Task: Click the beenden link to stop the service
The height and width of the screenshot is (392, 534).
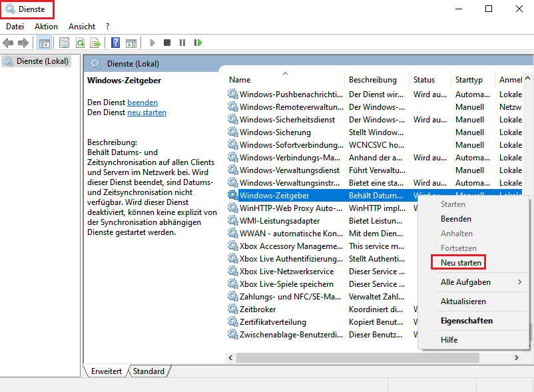Action: (x=142, y=102)
